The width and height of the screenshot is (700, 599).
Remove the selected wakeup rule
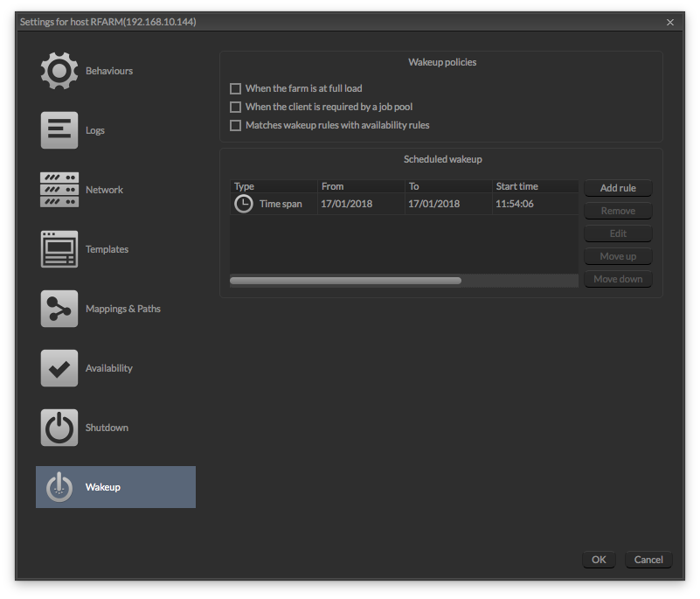(618, 211)
